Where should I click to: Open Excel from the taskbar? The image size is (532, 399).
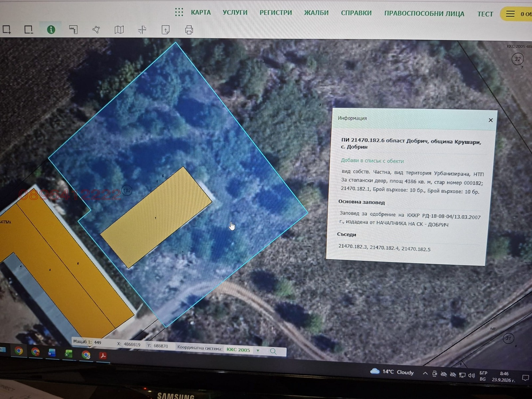(x=68, y=353)
